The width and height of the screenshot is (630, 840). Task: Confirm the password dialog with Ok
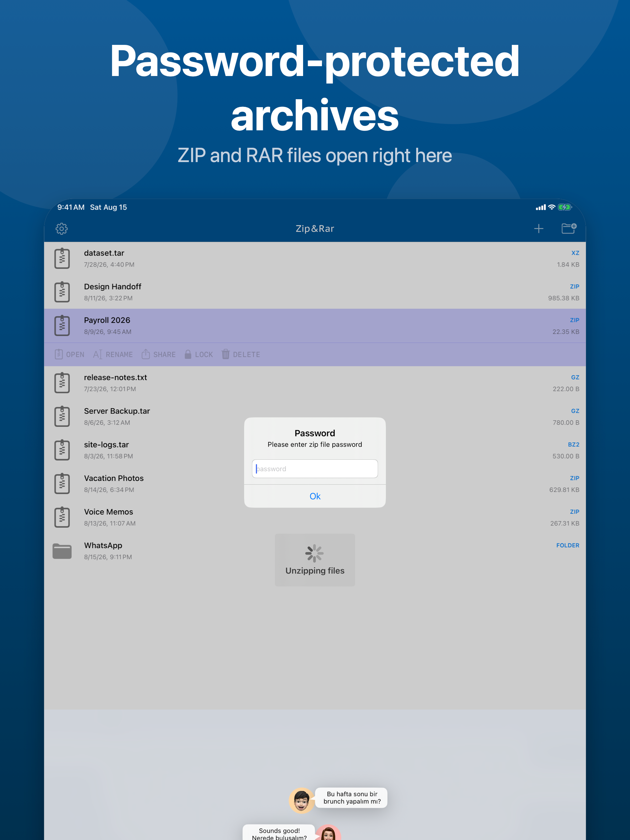coord(315,496)
